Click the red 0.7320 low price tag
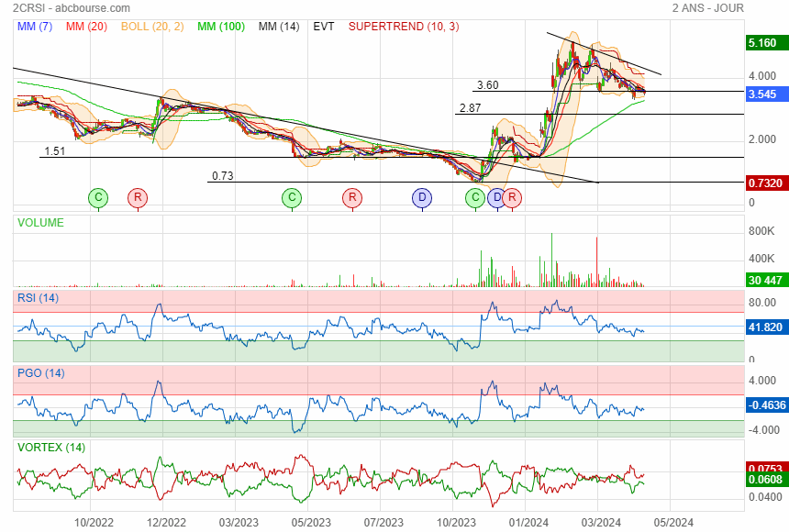Image resolution: width=789 pixels, height=532 pixels. pyautogui.click(x=766, y=183)
